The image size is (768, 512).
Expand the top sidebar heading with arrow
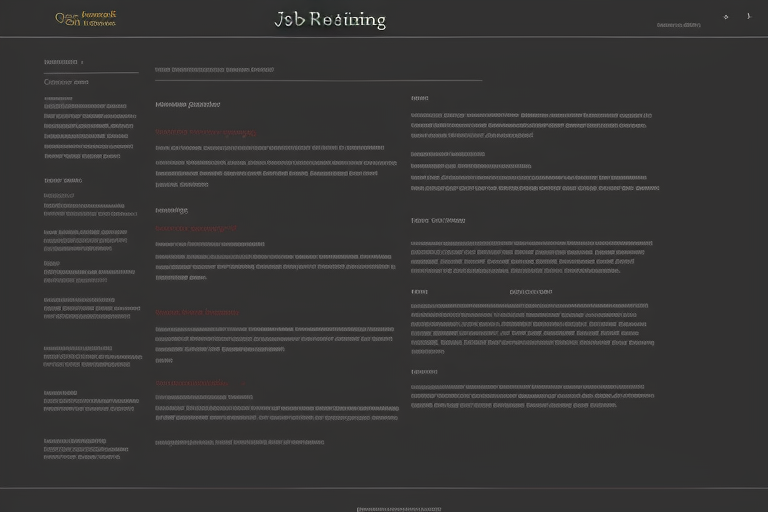(63, 62)
